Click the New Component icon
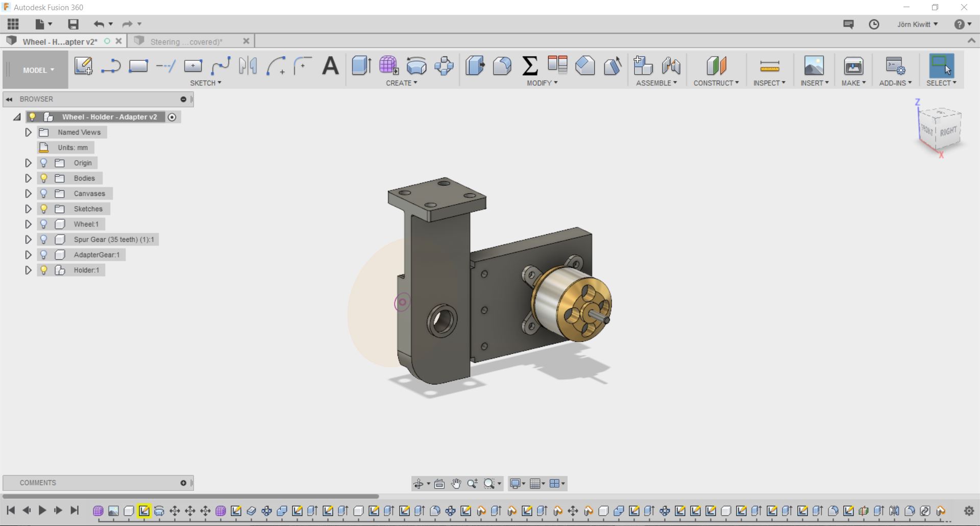 pyautogui.click(x=643, y=66)
